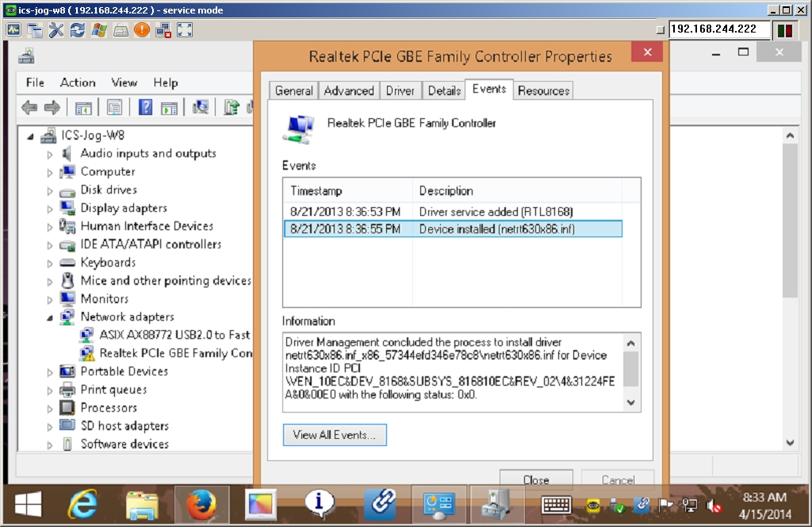Expand the Keyboards node

point(50,263)
